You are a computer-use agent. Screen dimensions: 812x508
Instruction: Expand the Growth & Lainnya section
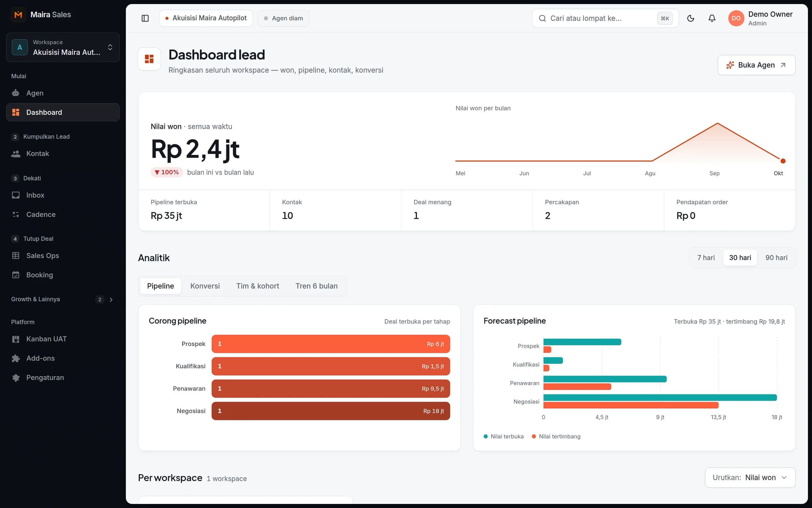(63, 299)
